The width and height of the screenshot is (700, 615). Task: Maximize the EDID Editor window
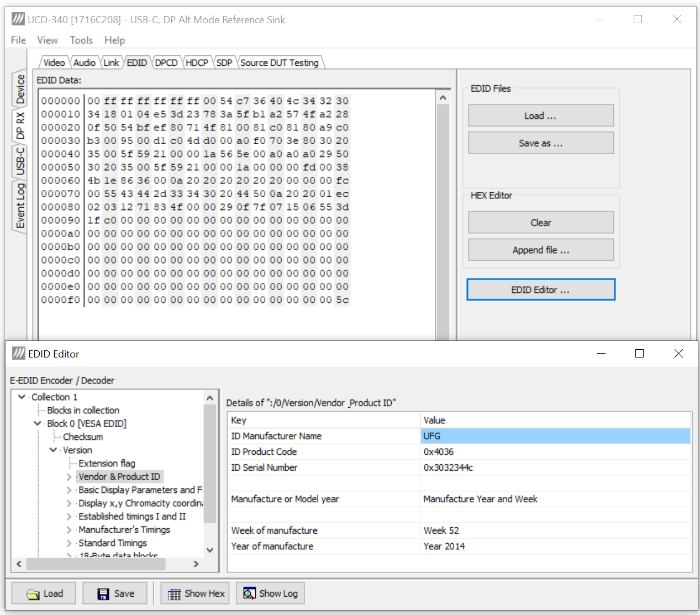[x=639, y=354]
